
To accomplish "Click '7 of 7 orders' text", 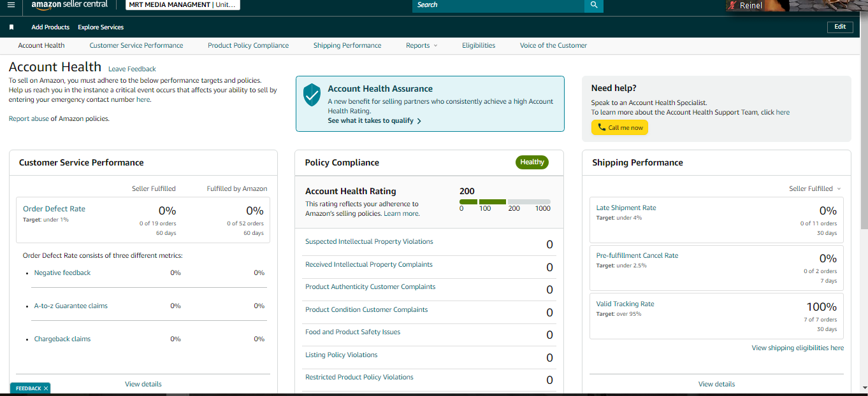I will [820, 320].
